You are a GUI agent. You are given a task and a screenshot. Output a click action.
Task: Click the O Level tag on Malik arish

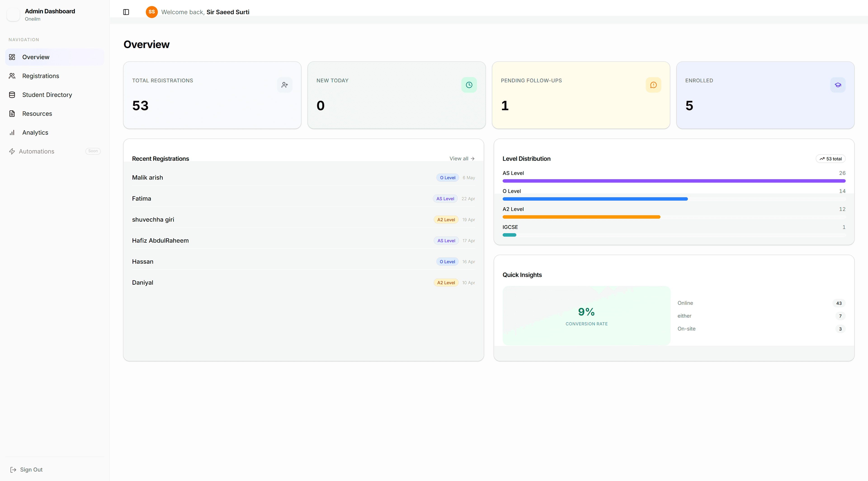tap(448, 178)
